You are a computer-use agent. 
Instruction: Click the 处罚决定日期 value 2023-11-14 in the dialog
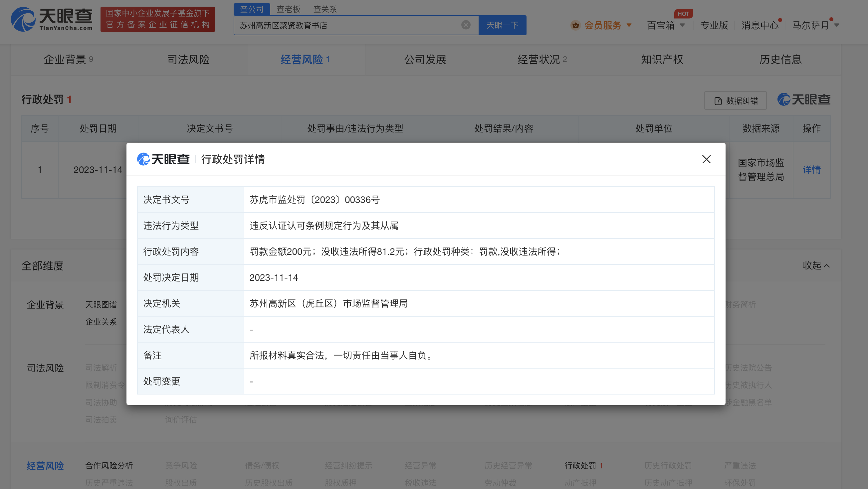(274, 278)
